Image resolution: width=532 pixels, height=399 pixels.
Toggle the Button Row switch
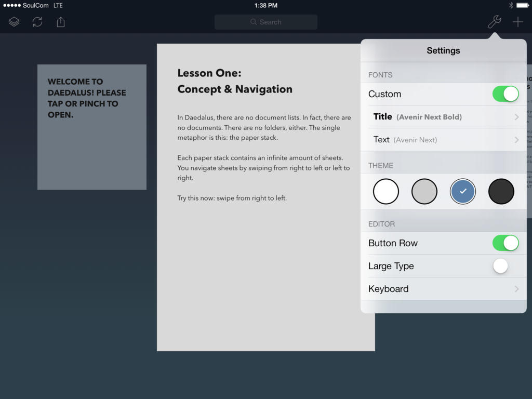tap(506, 243)
